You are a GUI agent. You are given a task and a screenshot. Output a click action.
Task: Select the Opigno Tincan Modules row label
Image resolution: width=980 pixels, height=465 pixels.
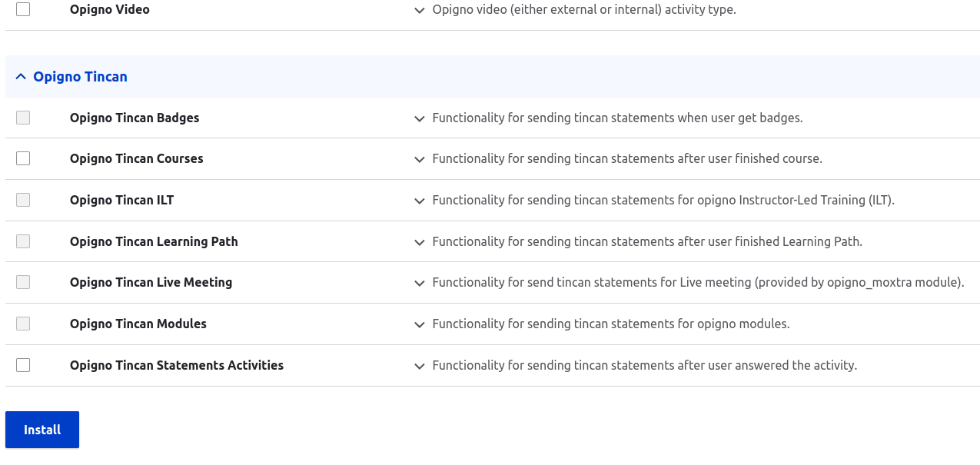tap(138, 324)
